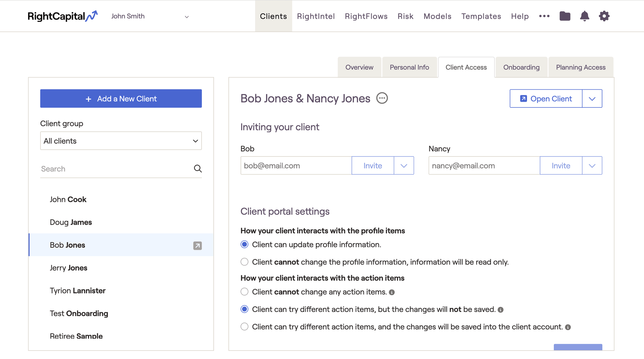
Task: Expand the Open Client dropdown arrow
Action: (592, 99)
